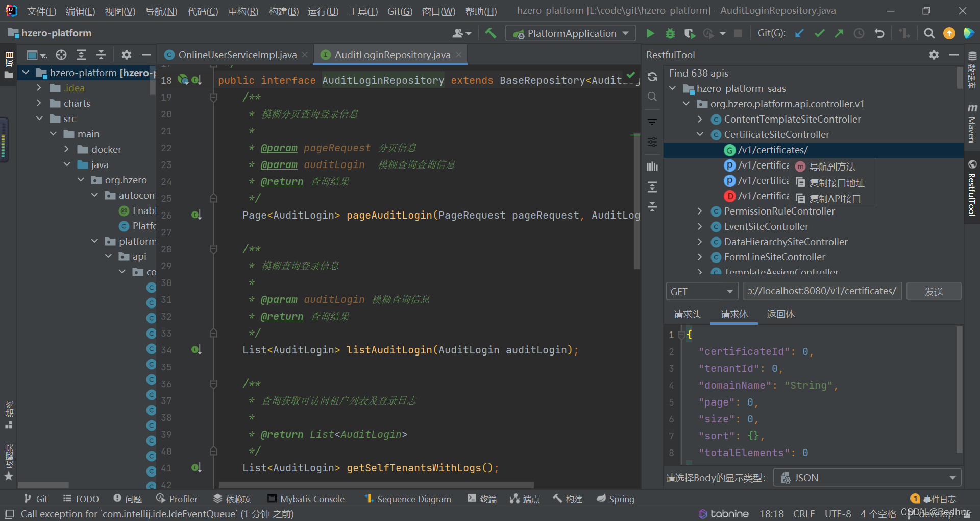Switch to 请求头 tab

tap(688, 314)
